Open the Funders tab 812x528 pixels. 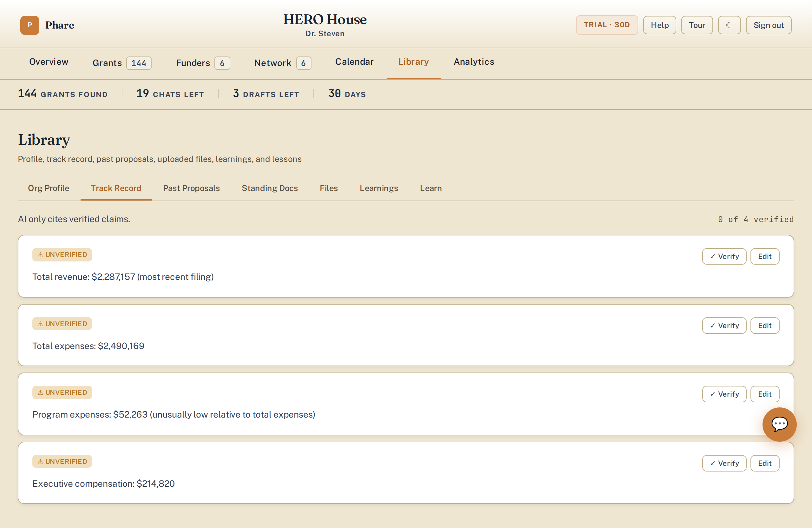pyautogui.click(x=203, y=63)
